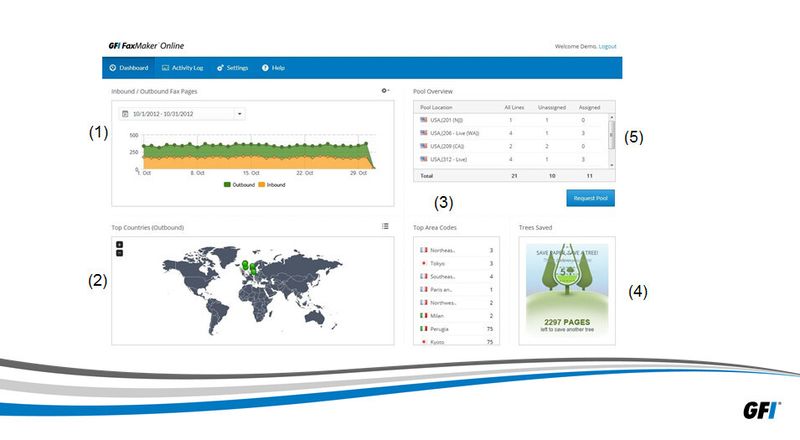Click the Pool Overview scroll down arrow

[x=612, y=165]
